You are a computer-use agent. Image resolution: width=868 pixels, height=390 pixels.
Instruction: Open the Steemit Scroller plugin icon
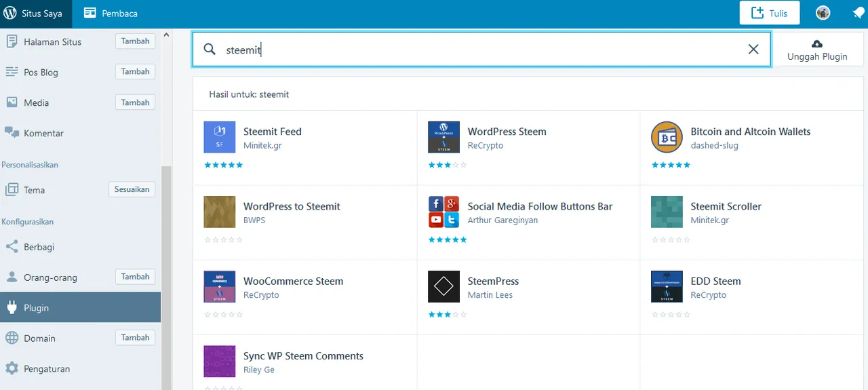point(667,212)
